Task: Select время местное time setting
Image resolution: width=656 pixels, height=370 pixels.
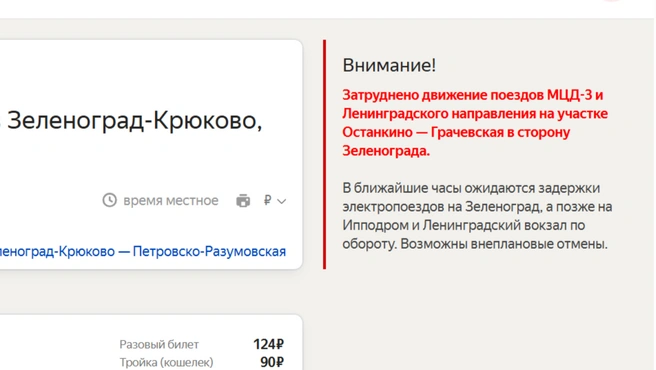Action: (x=171, y=200)
